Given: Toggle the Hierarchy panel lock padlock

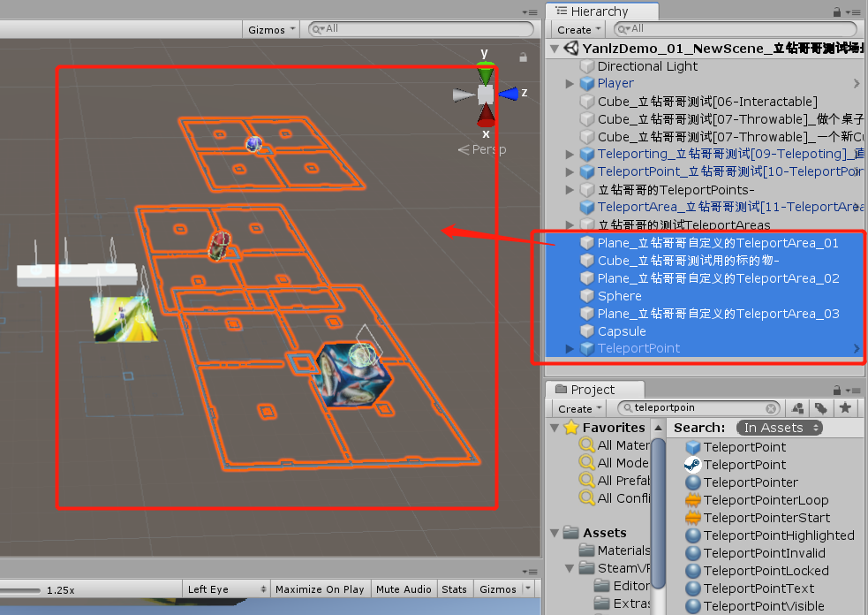Looking at the screenshot, I should pyautogui.click(x=837, y=10).
